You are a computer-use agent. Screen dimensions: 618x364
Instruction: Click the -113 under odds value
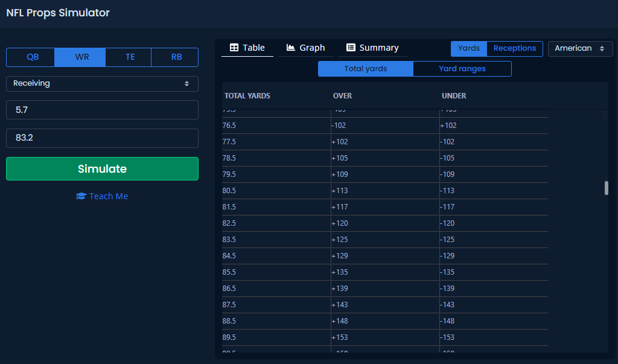click(447, 191)
